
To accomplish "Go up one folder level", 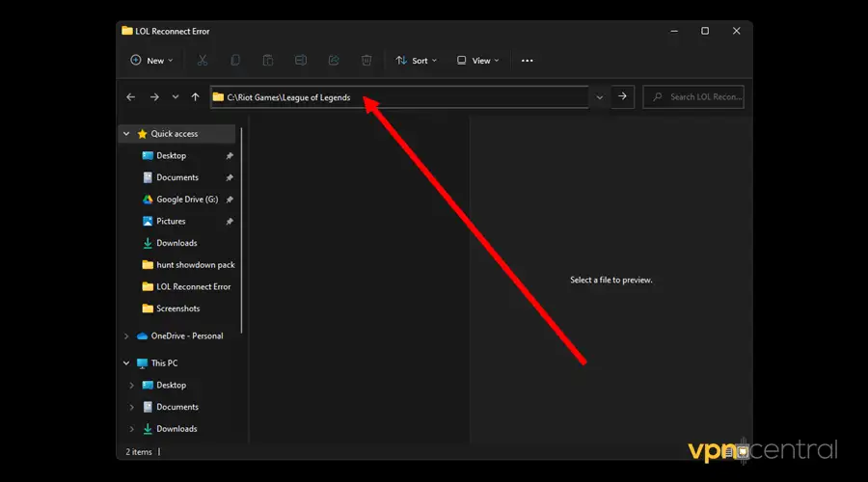I will pyautogui.click(x=196, y=96).
